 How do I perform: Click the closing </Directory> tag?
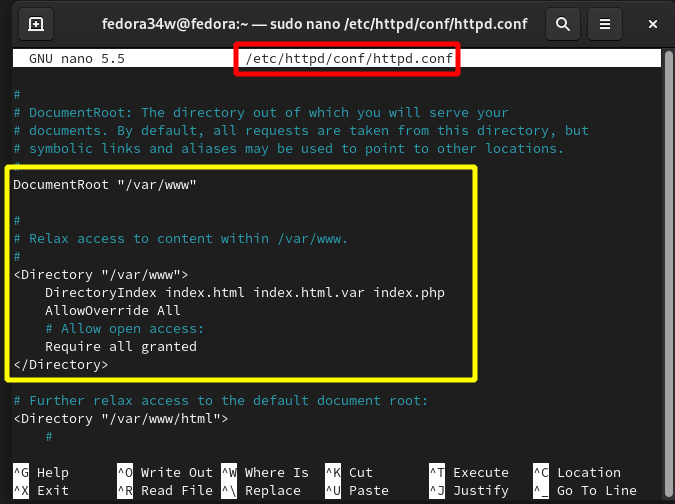[60, 365]
